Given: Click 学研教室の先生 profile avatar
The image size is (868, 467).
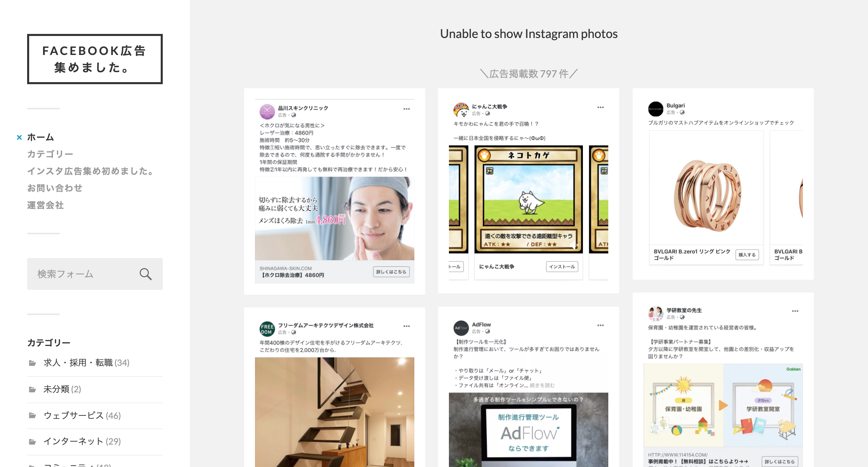Looking at the screenshot, I should pyautogui.click(x=656, y=314).
